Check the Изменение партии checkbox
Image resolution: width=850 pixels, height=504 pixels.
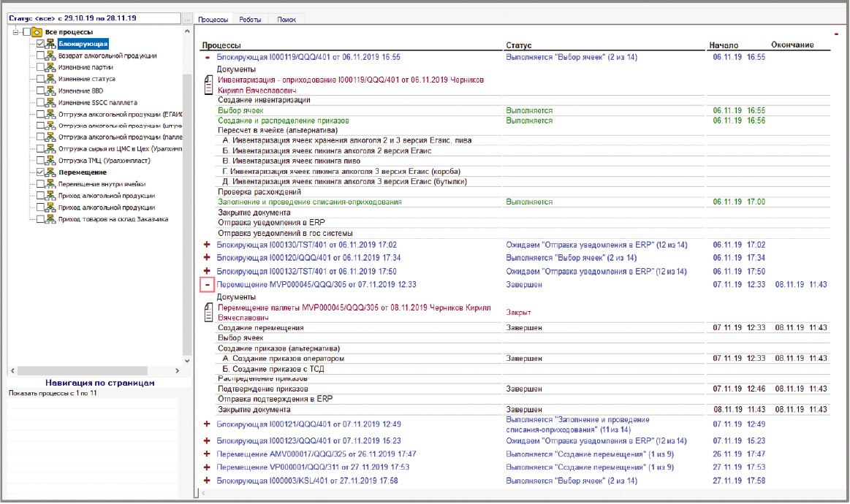pos(41,67)
